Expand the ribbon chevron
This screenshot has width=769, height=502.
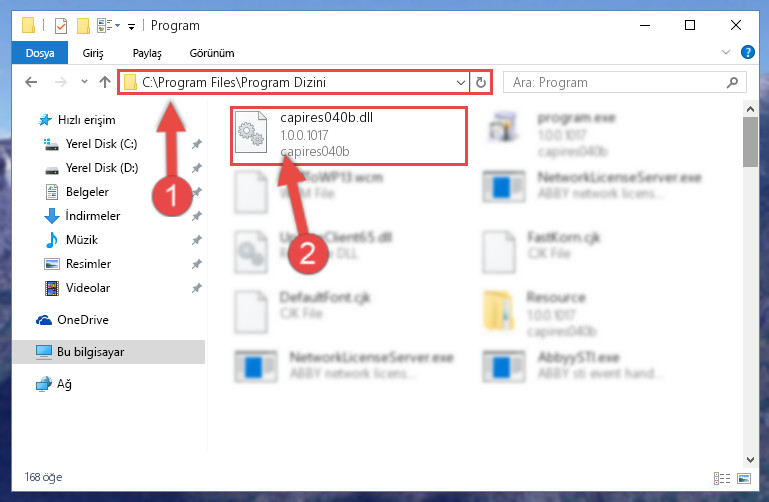tap(726, 52)
